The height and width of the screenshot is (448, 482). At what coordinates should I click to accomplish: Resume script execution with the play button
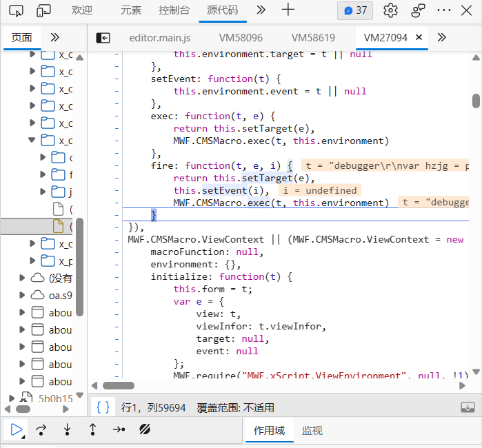pyautogui.click(x=14, y=430)
